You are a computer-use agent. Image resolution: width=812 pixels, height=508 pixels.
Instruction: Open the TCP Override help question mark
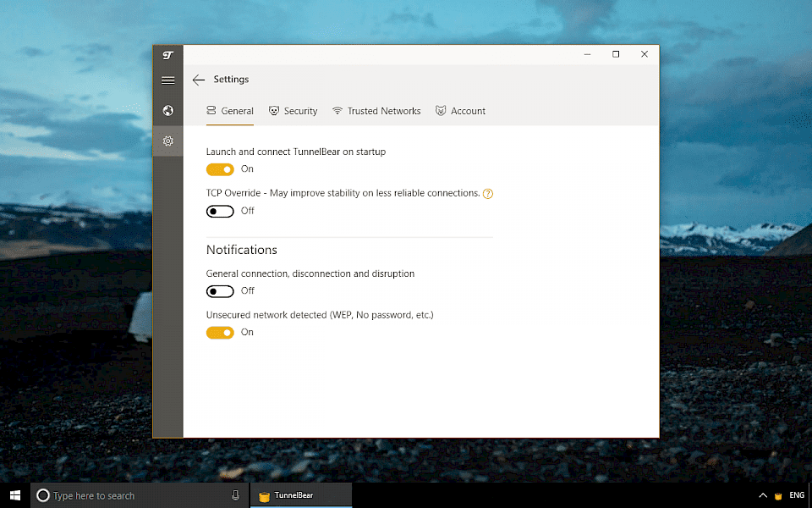(x=488, y=194)
